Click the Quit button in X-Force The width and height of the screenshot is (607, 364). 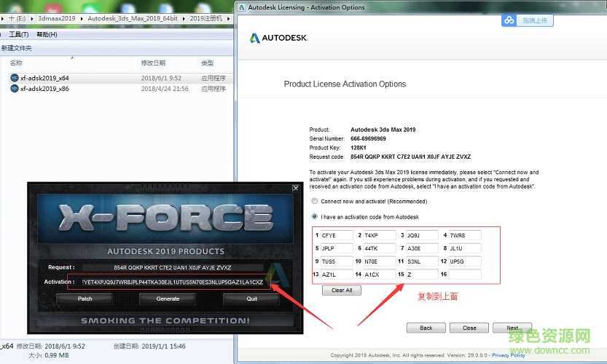(x=251, y=298)
